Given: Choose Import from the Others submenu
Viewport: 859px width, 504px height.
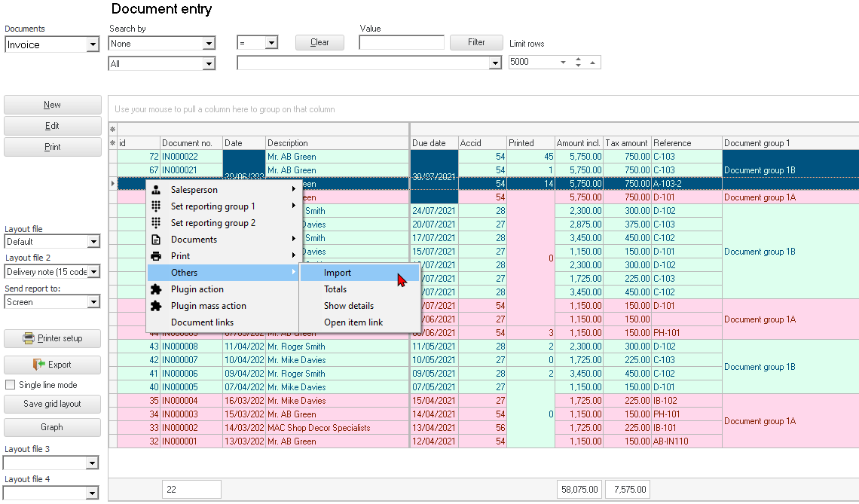Looking at the screenshot, I should 338,273.
